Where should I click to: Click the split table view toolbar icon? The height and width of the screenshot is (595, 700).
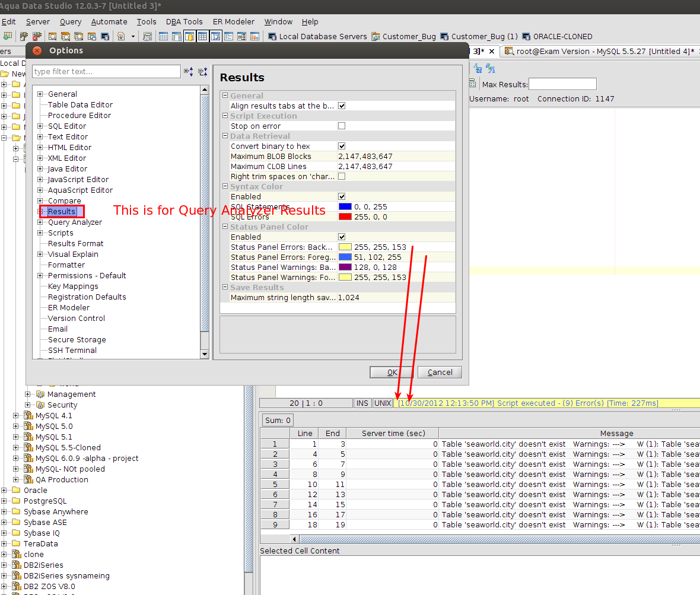176,36
